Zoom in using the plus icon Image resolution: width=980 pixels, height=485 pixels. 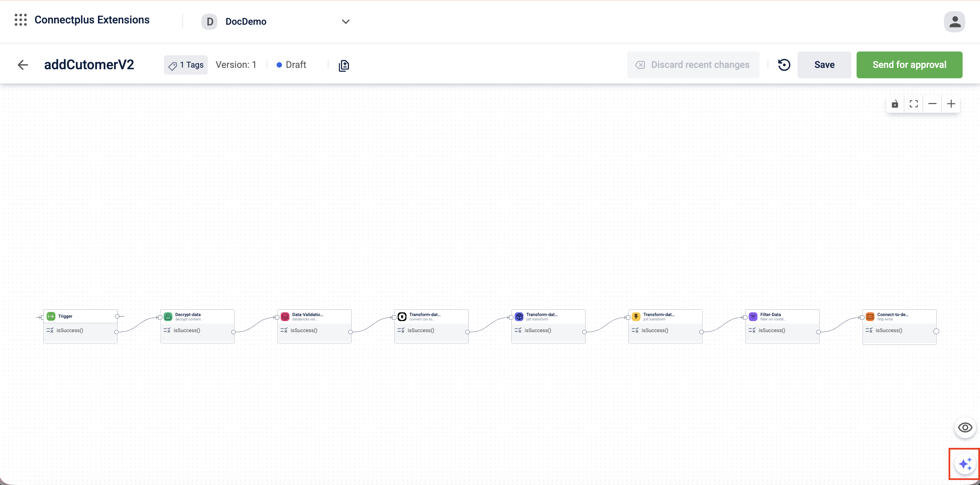[951, 104]
